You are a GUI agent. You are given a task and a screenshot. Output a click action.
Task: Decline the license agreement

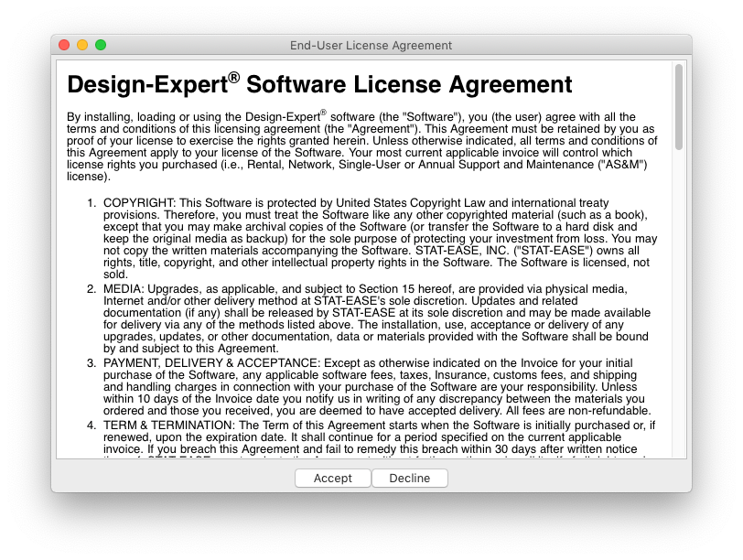[x=410, y=478]
